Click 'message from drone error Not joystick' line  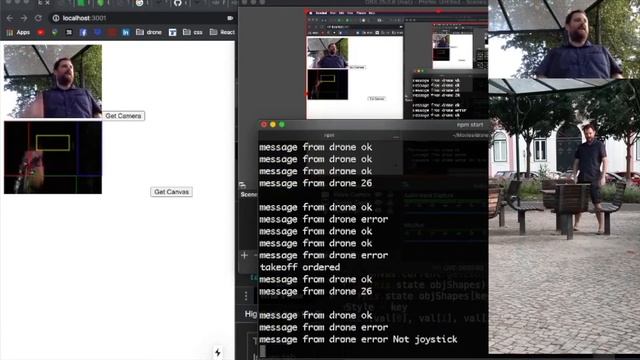point(358,340)
